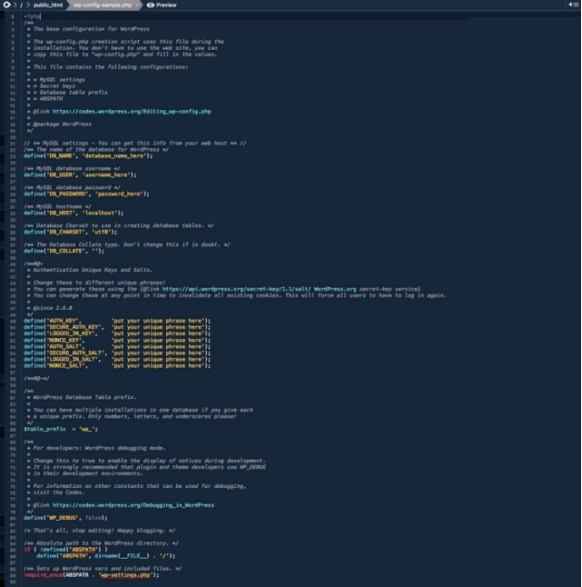Screen dimensions: 582x587
Task: Select the wp-config-sample.php file tab
Action: (103, 5)
